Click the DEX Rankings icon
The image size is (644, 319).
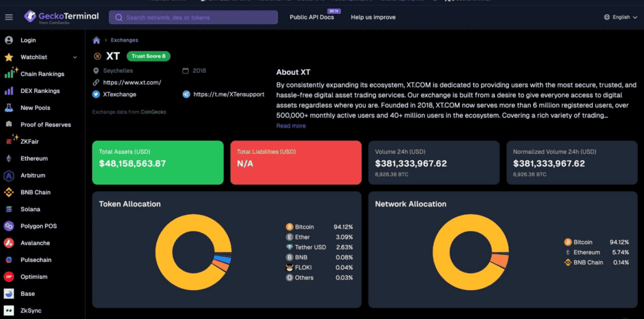(x=9, y=91)
